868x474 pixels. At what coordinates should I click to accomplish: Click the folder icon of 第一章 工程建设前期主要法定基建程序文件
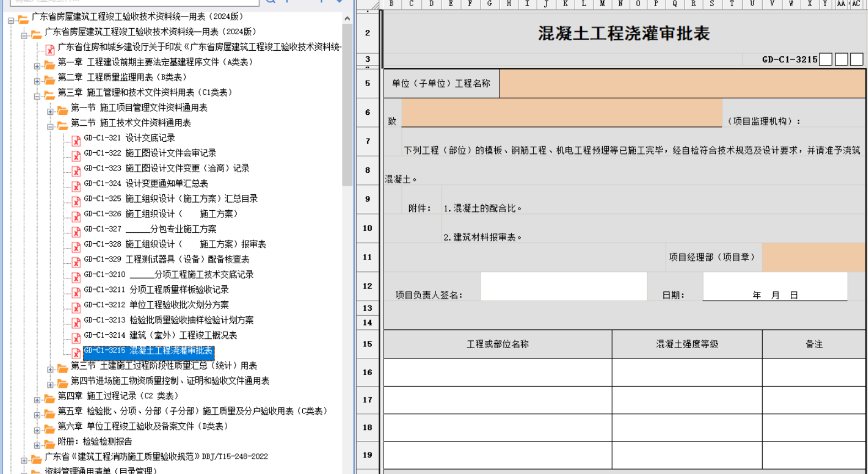(50, 64)
